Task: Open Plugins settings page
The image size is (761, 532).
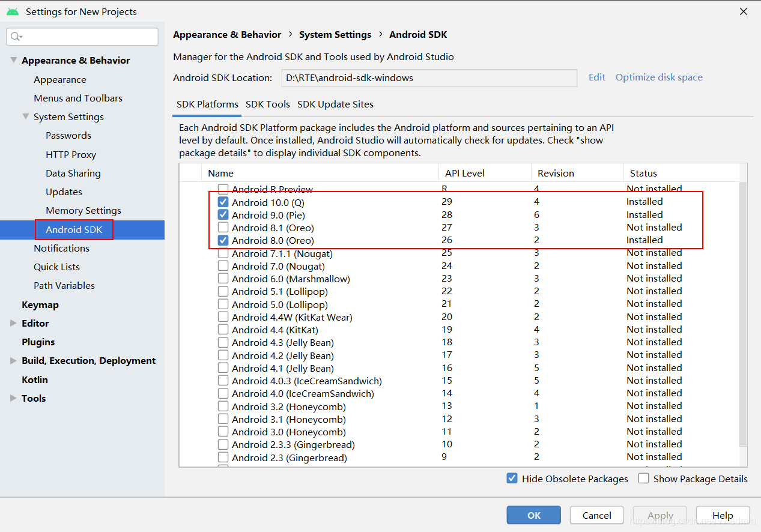Action: [x=38, y=342]
